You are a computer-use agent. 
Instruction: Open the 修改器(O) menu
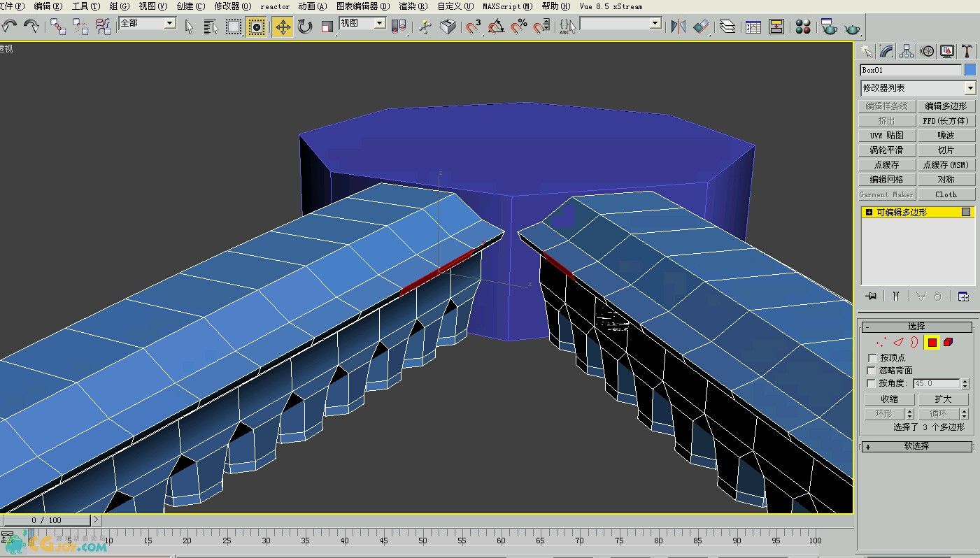232,6
